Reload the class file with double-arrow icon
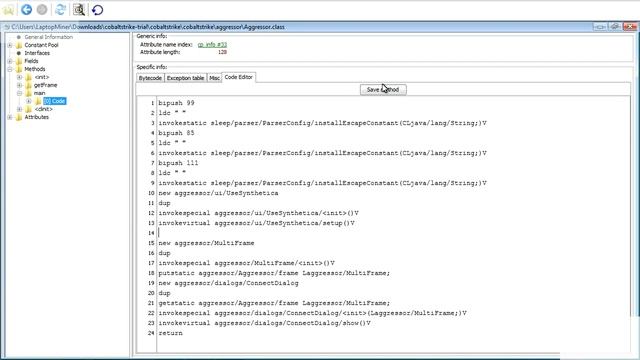 point(60,9)
